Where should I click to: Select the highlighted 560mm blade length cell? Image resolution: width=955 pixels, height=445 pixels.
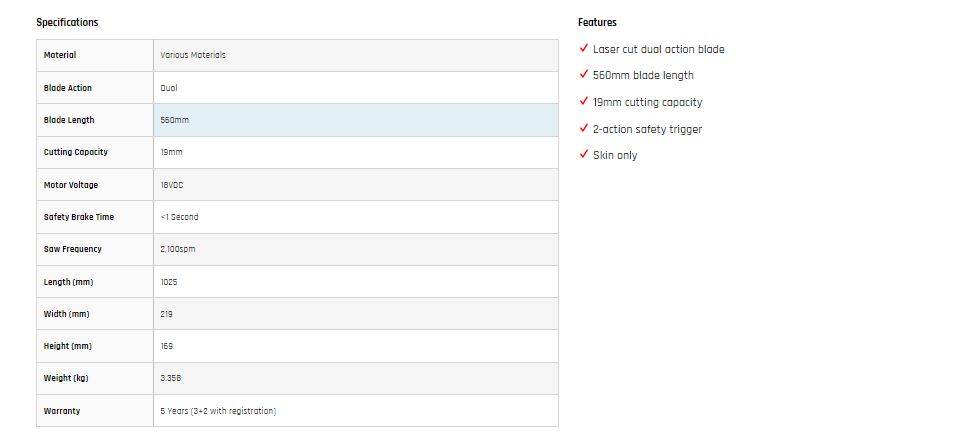(x=356, y=120)
